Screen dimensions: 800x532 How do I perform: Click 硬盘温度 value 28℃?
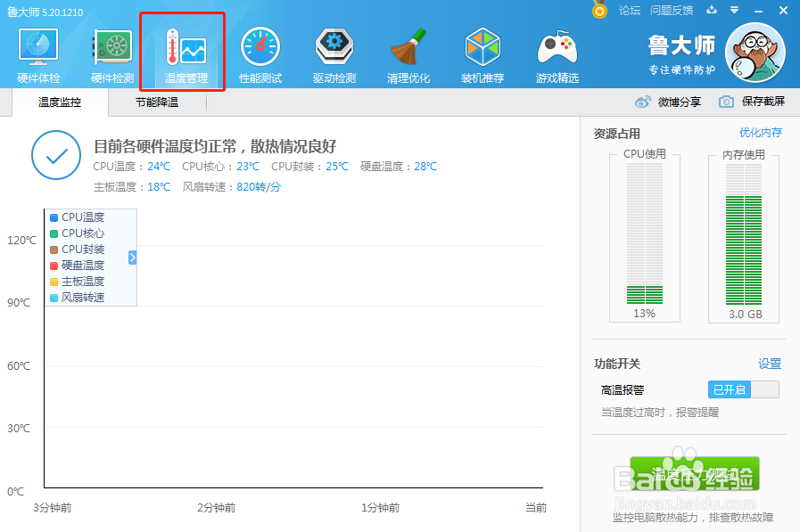click(x=425, y=166)
